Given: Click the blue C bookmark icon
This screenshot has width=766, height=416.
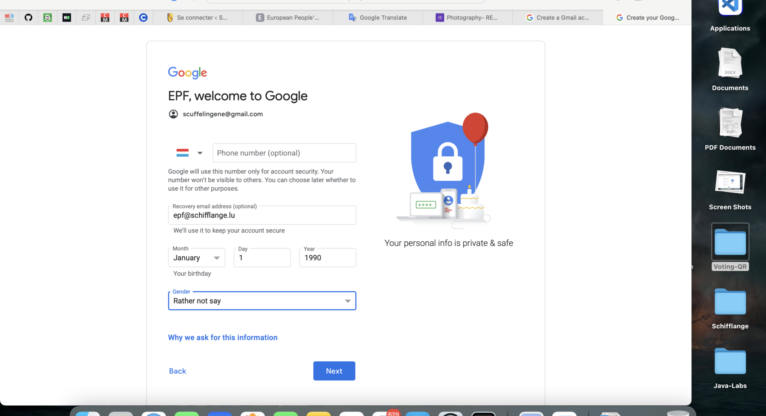Looking at the screenshot, I should click(x=143, y=18).
